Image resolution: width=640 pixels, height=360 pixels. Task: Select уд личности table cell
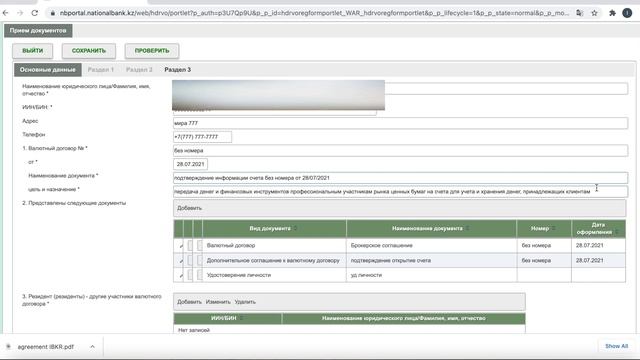pyautogui.click(x=431, y=275)
